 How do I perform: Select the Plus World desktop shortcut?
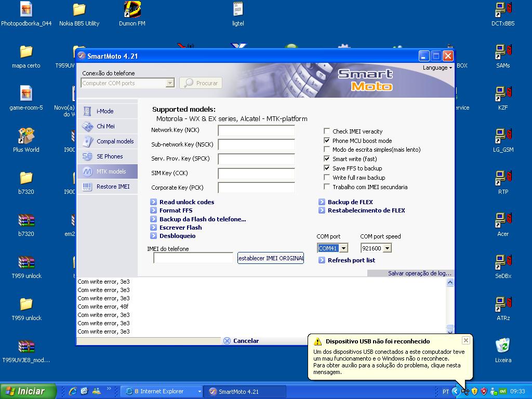coord(26,140)
